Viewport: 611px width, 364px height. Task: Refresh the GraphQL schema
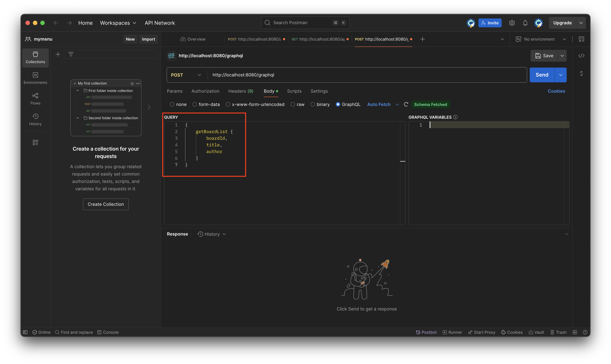tap(406, 104)
